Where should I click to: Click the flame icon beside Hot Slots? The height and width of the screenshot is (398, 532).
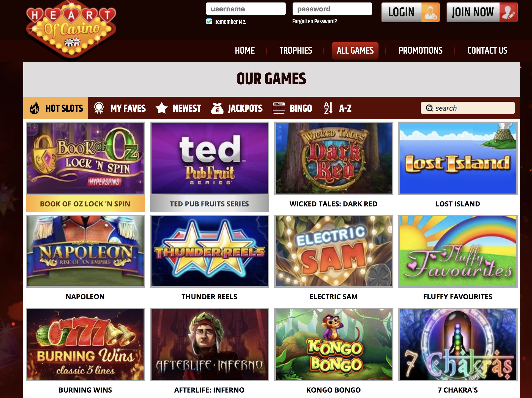[35, 108]
